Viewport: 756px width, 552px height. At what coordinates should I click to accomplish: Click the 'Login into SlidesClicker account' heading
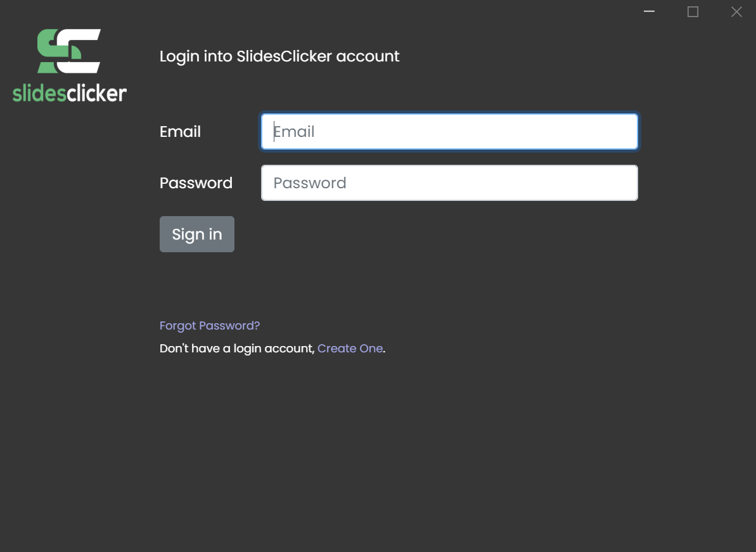click(x=279, y=56)
